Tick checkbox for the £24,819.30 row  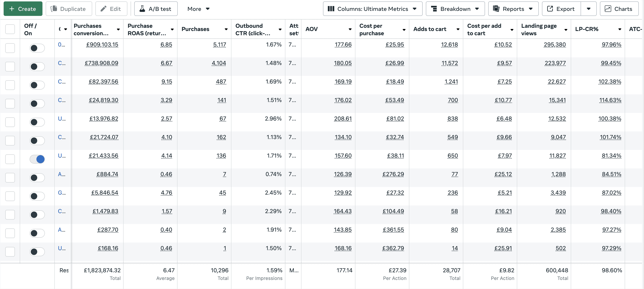point(10,103)
